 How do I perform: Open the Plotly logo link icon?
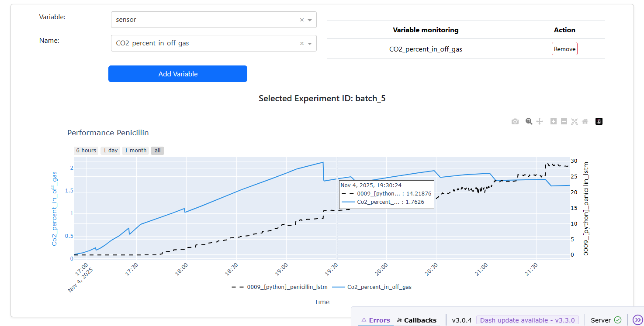point(599,121)
